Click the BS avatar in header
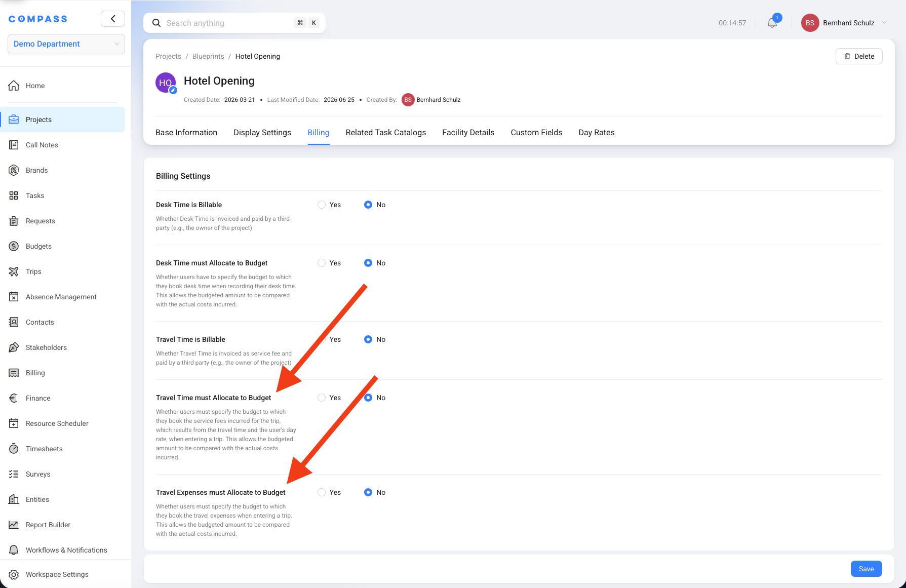This screenshot has width=906, height=588. 810,23
